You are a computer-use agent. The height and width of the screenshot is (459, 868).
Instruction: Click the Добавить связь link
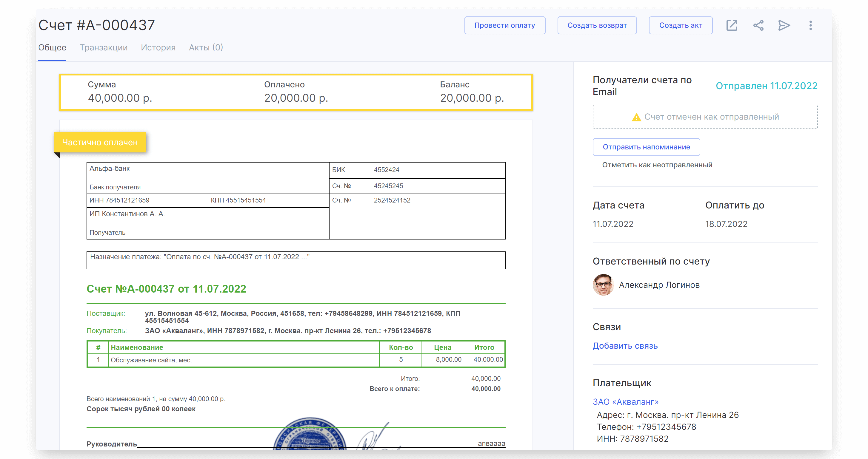[625, 346]
